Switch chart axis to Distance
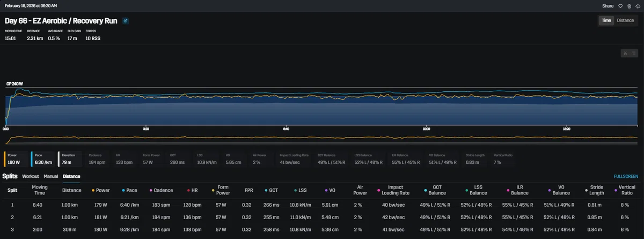 click(625, 20)
